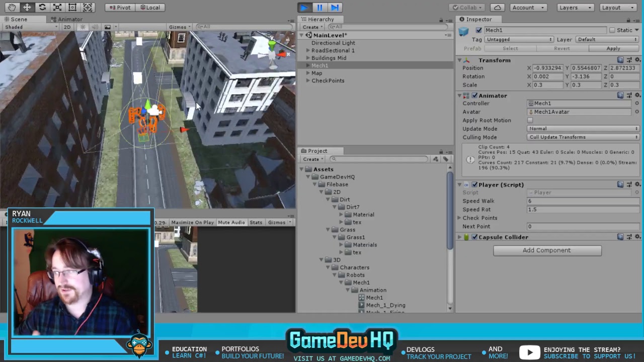Click the Play button
Screen dimensions: 644x362
click(x=304, y=8)
